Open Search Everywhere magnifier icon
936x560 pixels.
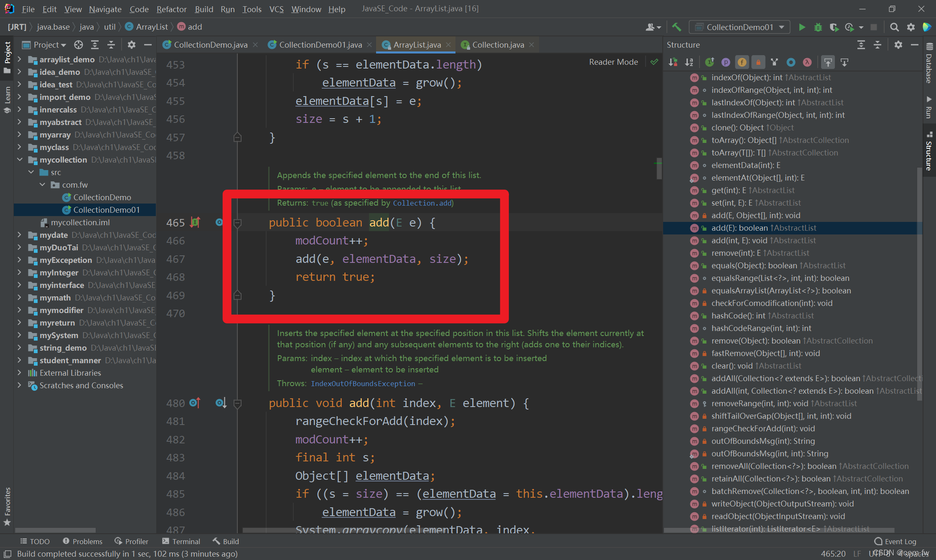tap(894, 27)
